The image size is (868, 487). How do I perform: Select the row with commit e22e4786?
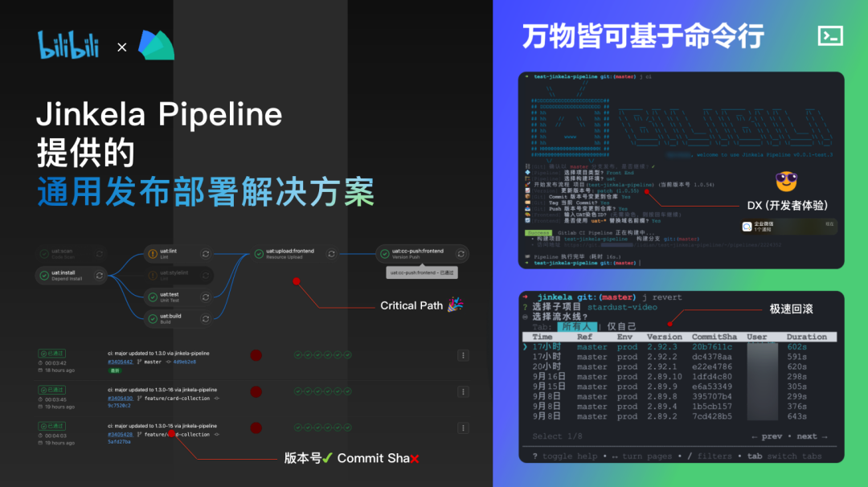point(680,367)
